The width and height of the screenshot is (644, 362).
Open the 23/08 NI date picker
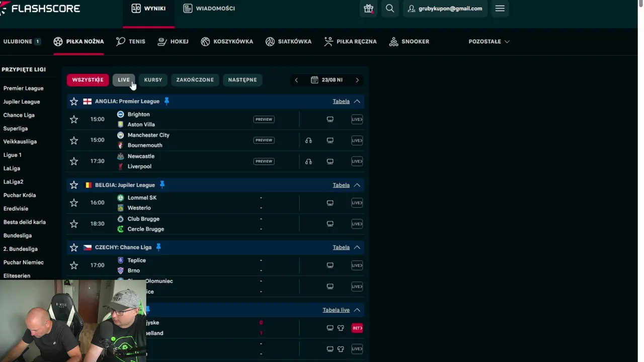(x=327, y=80)
